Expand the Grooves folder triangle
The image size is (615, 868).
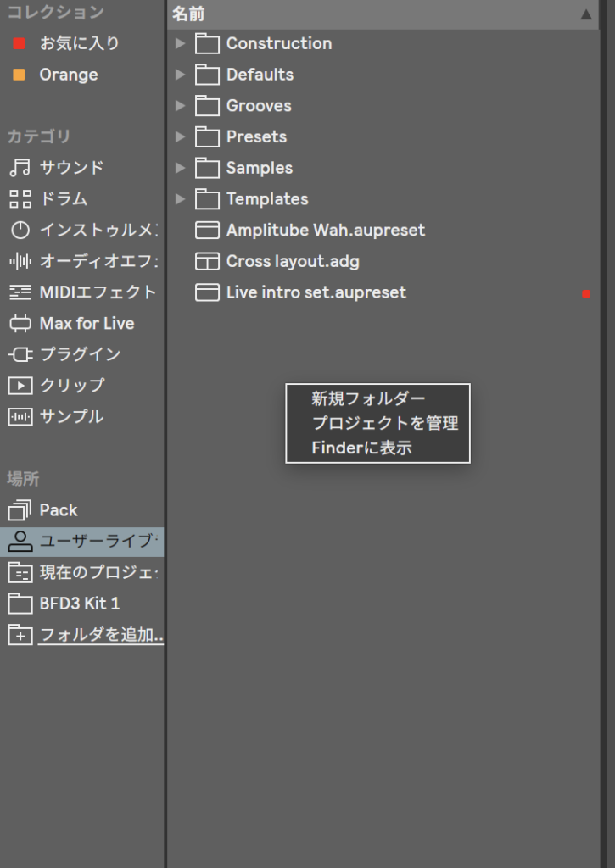click(x=180, y=106)
